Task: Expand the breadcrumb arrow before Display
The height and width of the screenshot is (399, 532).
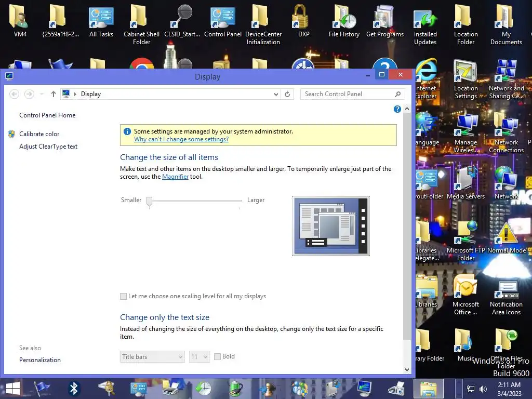Action: (75, 94)
